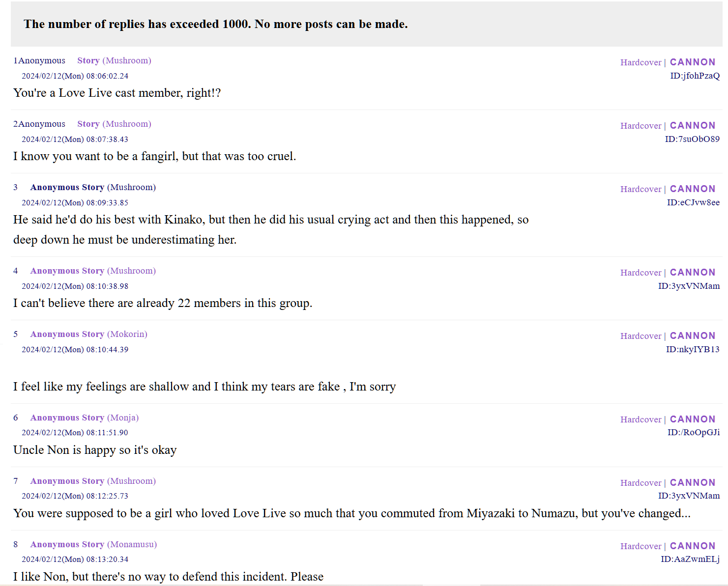Screen dimensions: 728x586
Task: Click CANNON above ID:eCJvw8ee
Action: click(x=693, y=189)
